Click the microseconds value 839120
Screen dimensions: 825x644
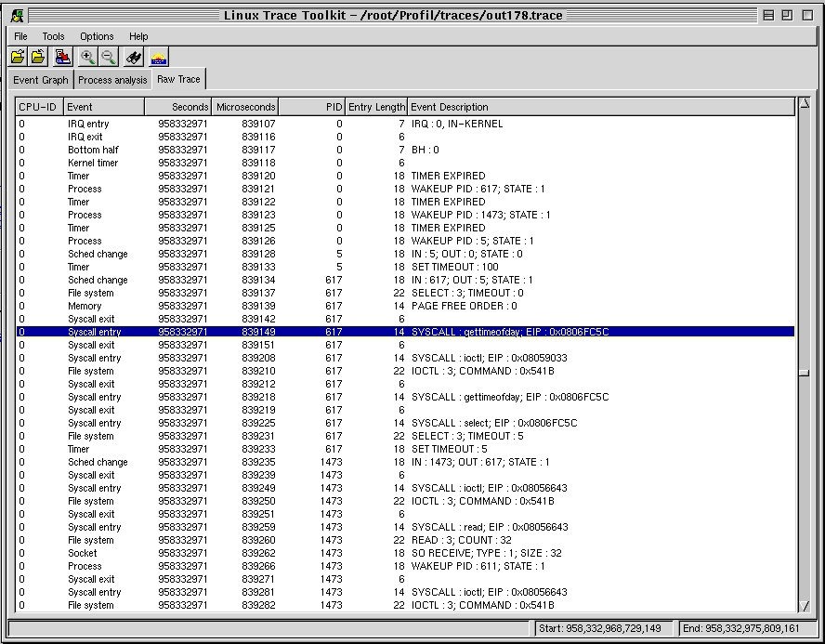[x=258, y=176]
